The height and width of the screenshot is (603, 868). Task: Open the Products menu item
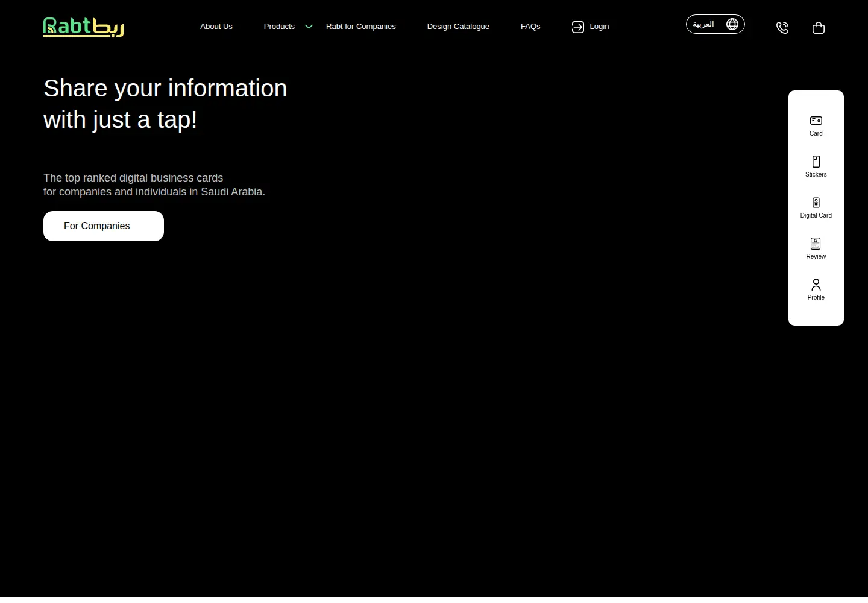point(279,27)
